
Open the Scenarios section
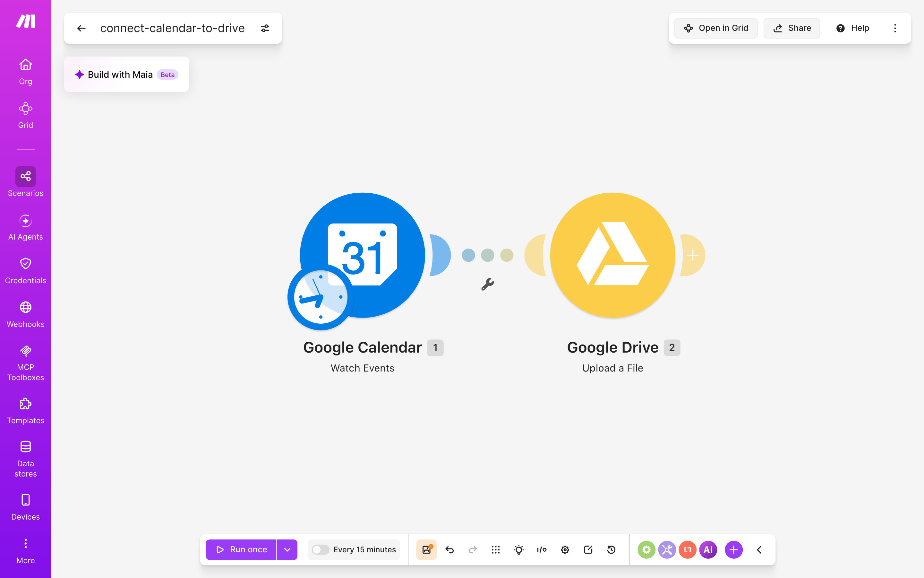click(26, 182)
